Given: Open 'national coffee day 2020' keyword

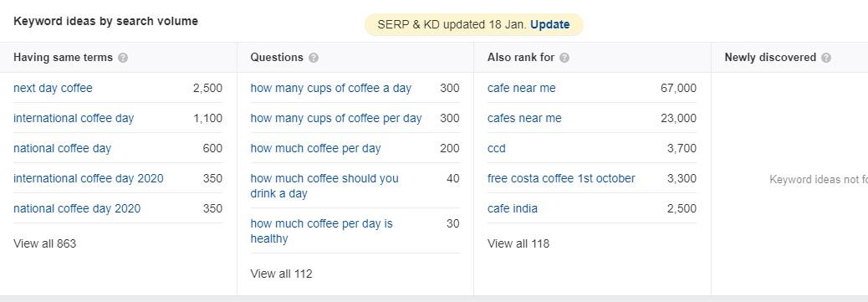Looking at the screenshot, I should 77,208.
